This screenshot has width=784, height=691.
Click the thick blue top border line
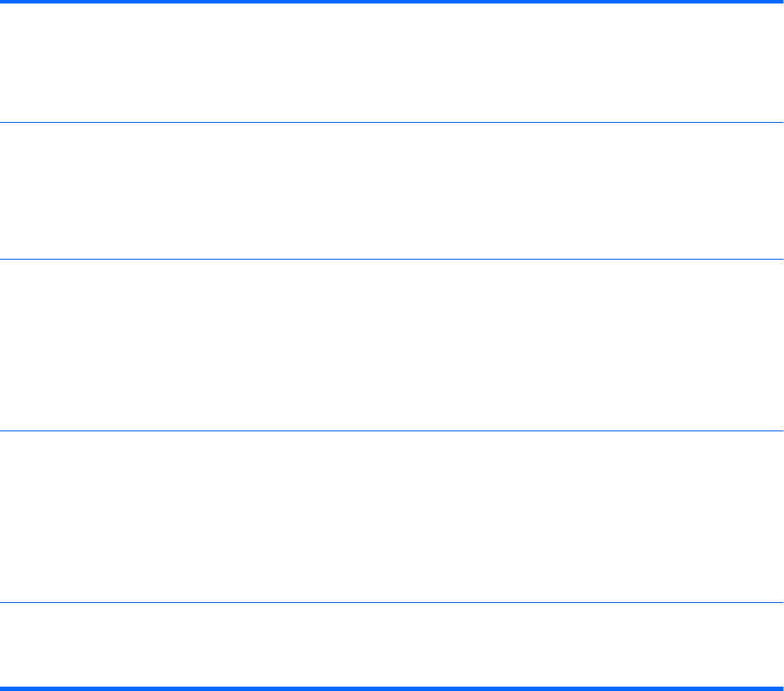(392, 2)
